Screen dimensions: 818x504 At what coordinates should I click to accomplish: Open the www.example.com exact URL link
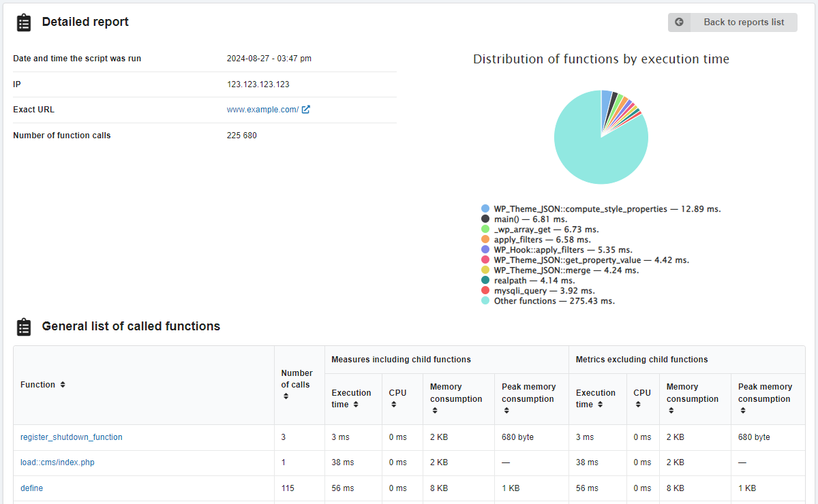click(262, 110)
